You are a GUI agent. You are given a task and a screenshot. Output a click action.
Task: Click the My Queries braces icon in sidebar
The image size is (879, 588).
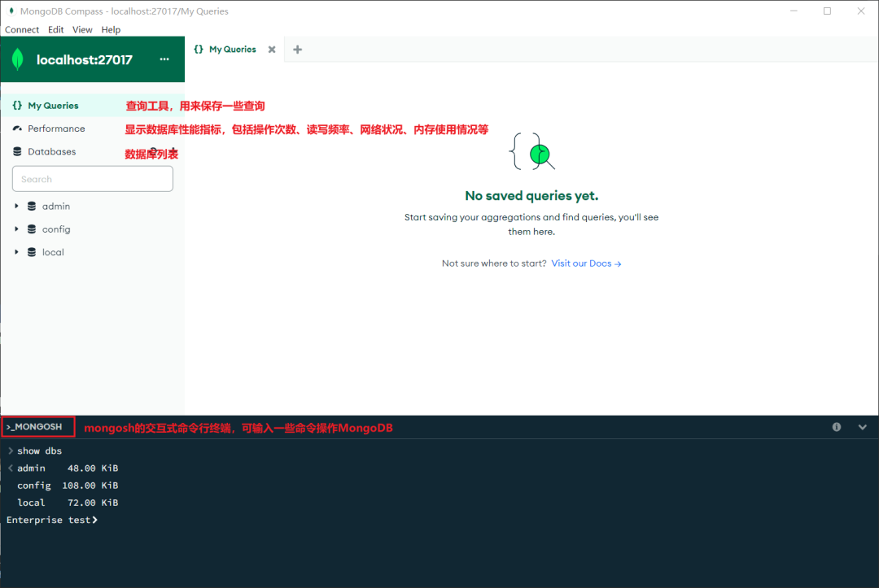point(17,105)
